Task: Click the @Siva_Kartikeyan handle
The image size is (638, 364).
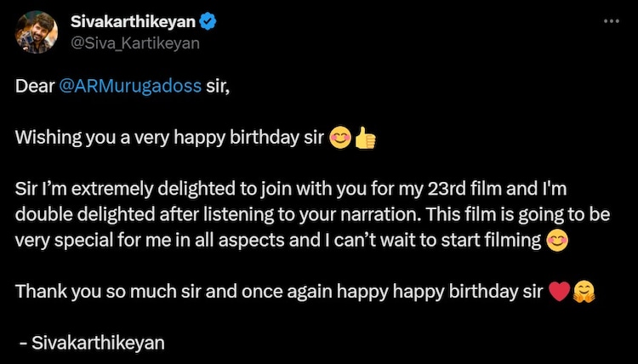Action: coord(135,43)
